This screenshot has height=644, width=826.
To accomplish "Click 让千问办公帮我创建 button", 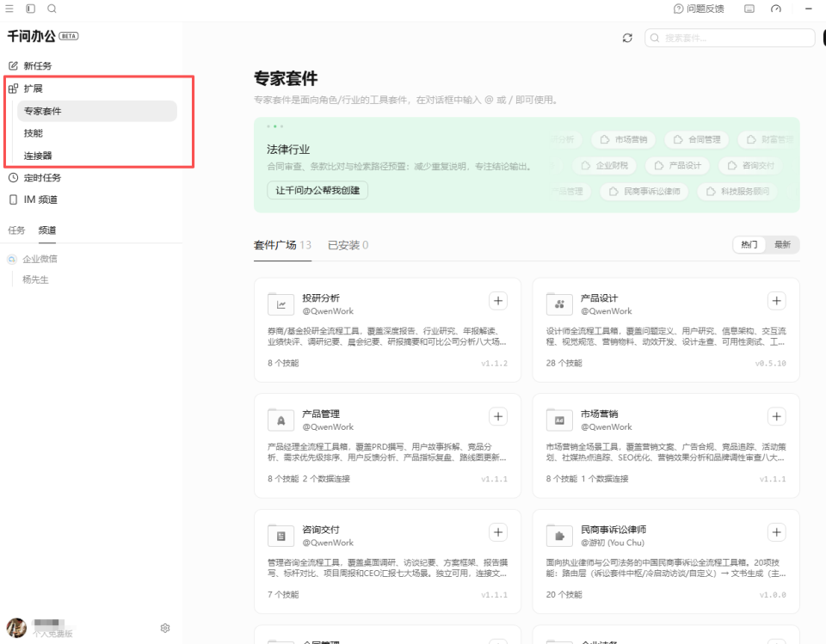I will tap(317, 190).
